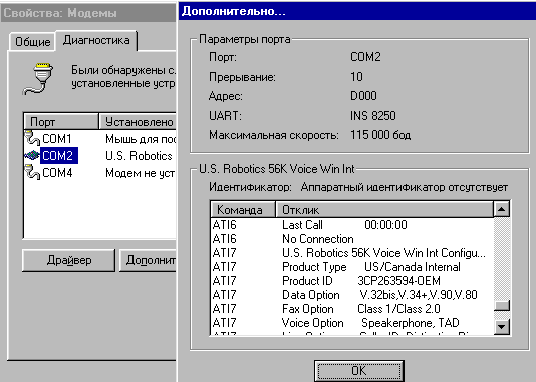Switch to the Общие tab
Image resolution: width=536 pixels, height=382 pixels.
tap(32, 42)
